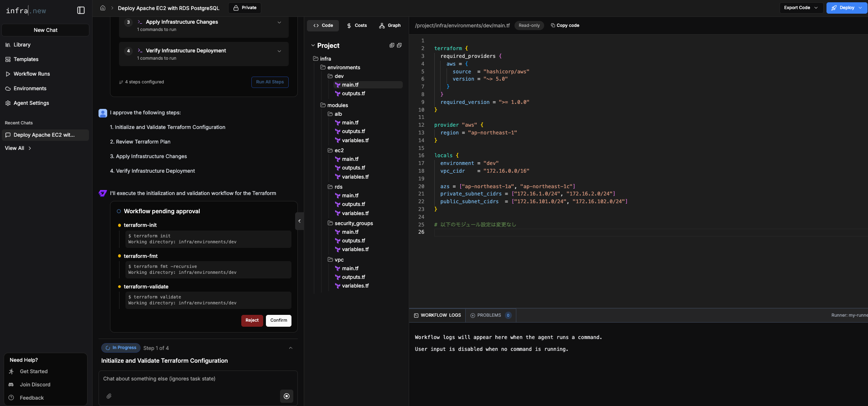868x406 pixels.
Task: Open vpc module main.tf file
Action: 350,268
